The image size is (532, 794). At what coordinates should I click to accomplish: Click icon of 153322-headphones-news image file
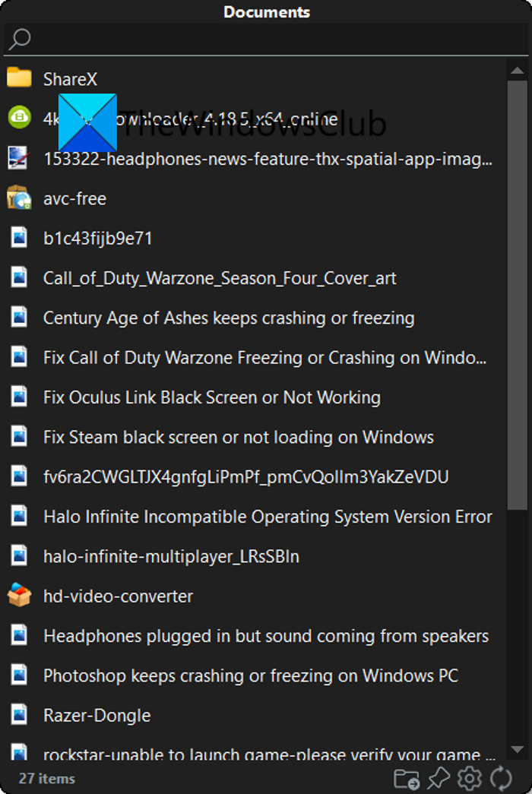pyautogui.click(x=19, y=158)
